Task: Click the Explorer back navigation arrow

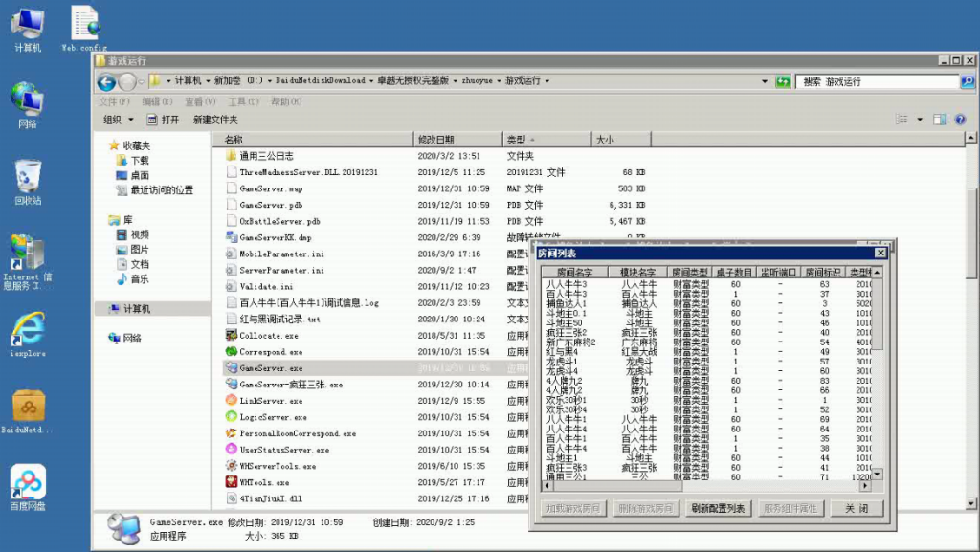Action: 107,82
